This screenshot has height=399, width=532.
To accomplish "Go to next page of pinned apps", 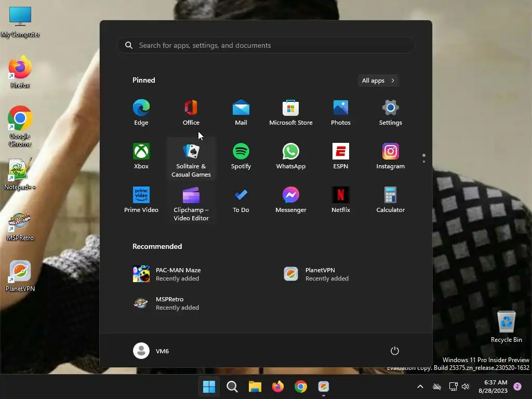I will pyautogui.click(x=424, y=162).
